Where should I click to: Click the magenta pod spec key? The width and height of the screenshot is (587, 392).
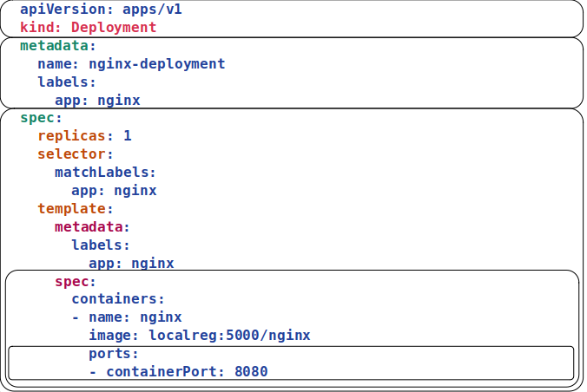(71, 282)
